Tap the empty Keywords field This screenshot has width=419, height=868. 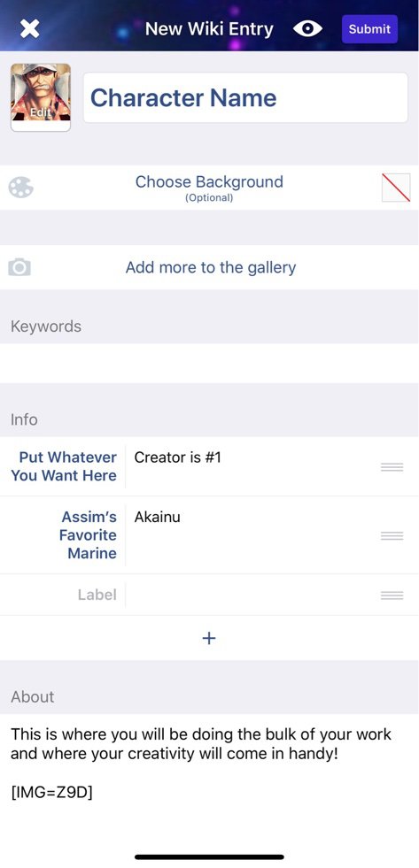coord(209,363)
